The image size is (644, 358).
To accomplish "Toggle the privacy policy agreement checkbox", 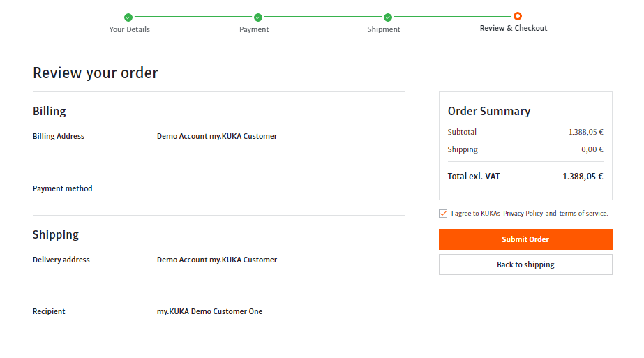I will coord(443,214).
